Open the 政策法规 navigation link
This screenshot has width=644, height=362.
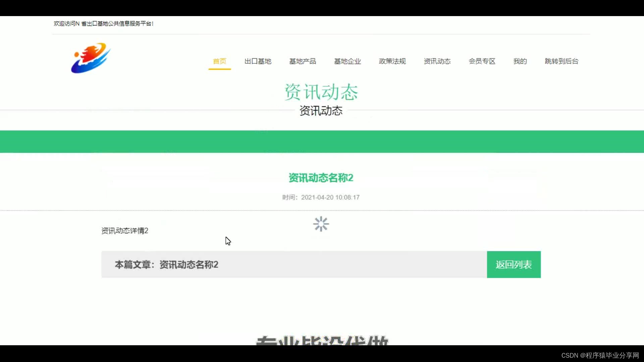pyautogui.click(x=392, y=61)
